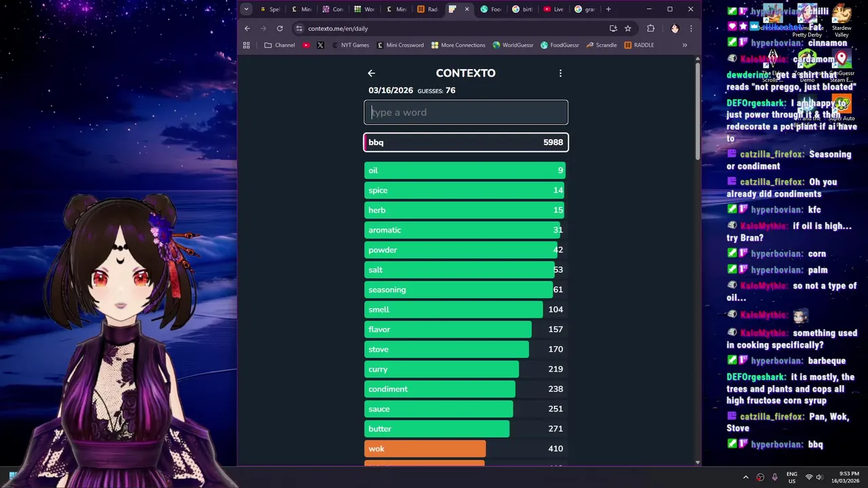Switch to the 'gra' Google tab
This screenshot has width=868, height=488.
click(585, 9)
